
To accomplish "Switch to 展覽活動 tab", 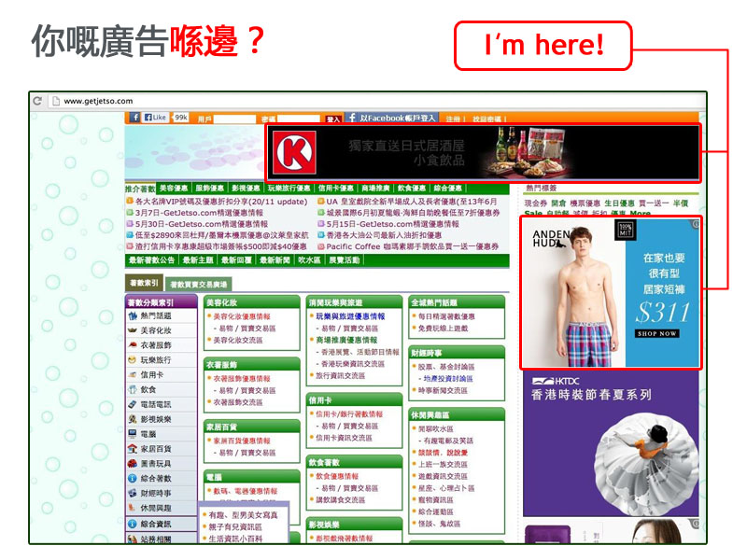I will tap(345, 260).
